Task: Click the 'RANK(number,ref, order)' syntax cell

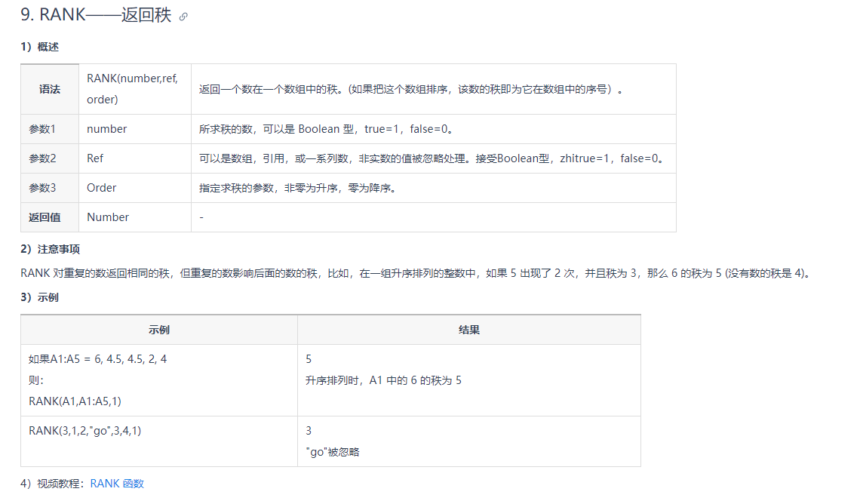Action: tap(135, 89)
